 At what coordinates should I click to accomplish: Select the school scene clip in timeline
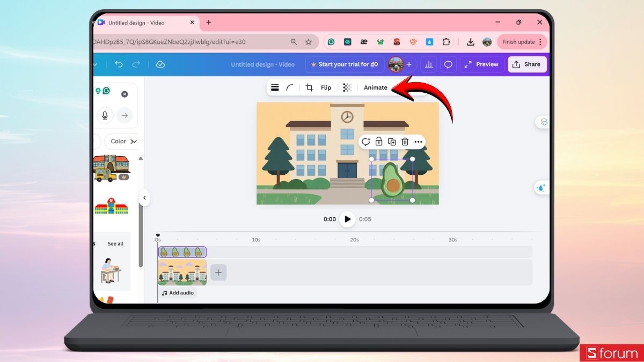182,272
